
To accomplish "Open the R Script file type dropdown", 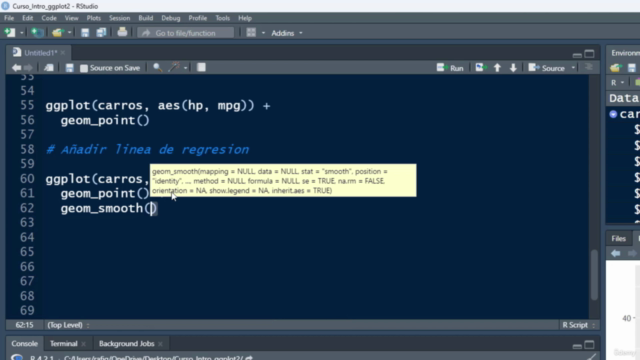I will (578, 325).
